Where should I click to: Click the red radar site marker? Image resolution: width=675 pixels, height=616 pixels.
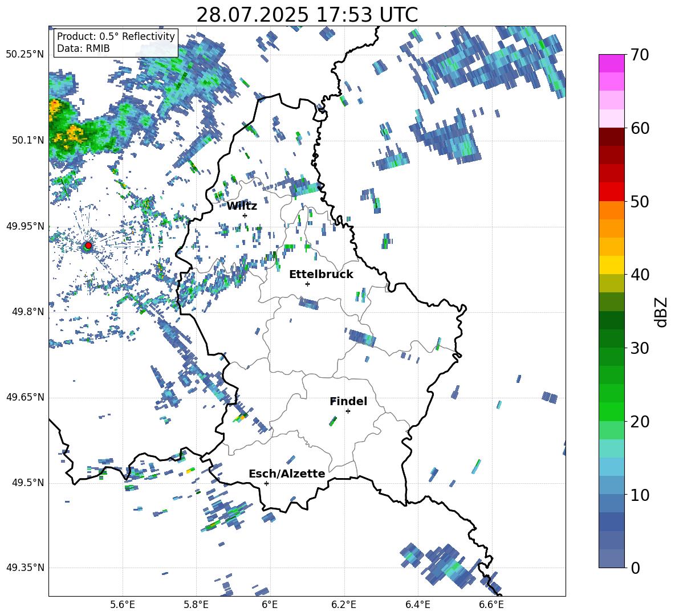(88, 246)
